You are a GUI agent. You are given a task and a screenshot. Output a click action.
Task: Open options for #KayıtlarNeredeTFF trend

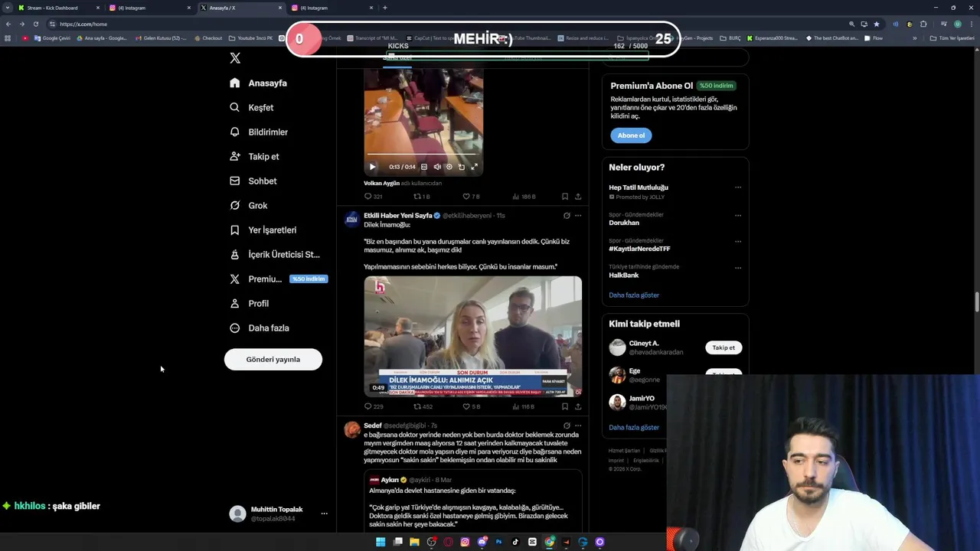738,241
